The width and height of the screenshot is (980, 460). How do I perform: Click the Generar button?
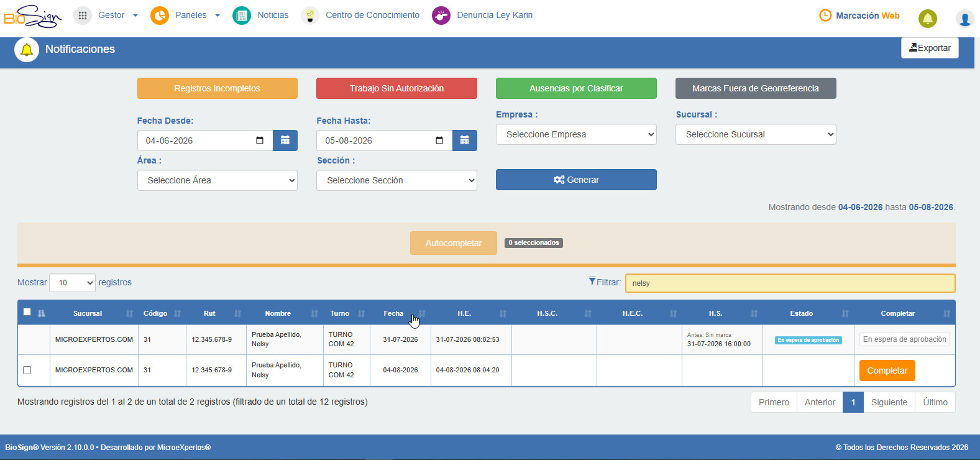pos(576,180)
